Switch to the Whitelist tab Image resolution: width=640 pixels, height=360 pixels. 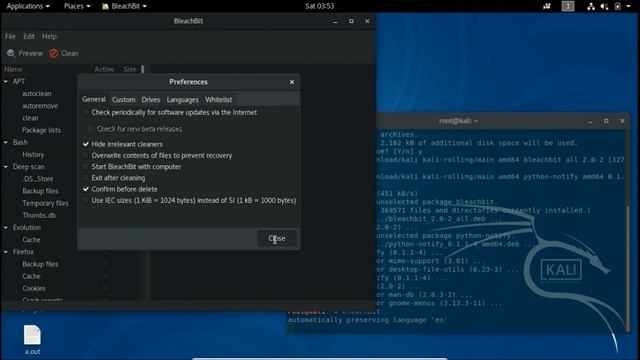(218, 100)
